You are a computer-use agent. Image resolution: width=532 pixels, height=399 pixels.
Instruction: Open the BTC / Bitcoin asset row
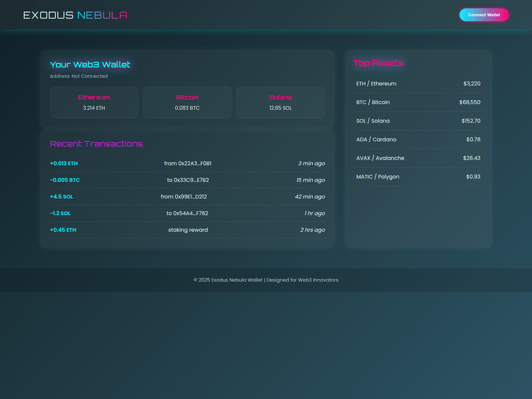418,102
